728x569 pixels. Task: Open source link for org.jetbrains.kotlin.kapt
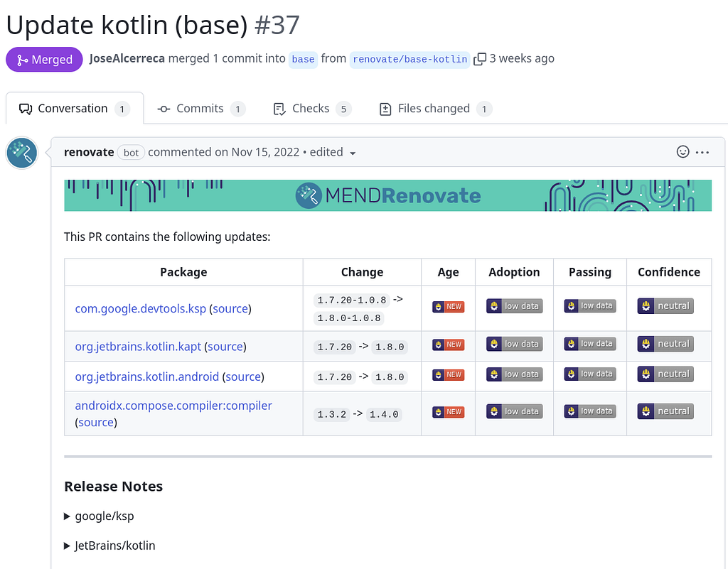(225, 347)
